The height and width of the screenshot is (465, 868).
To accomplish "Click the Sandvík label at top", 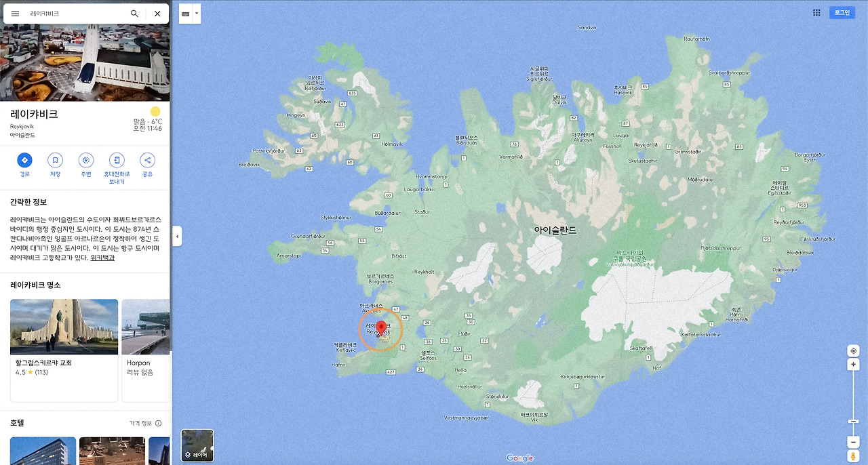I will click(587, 28).
